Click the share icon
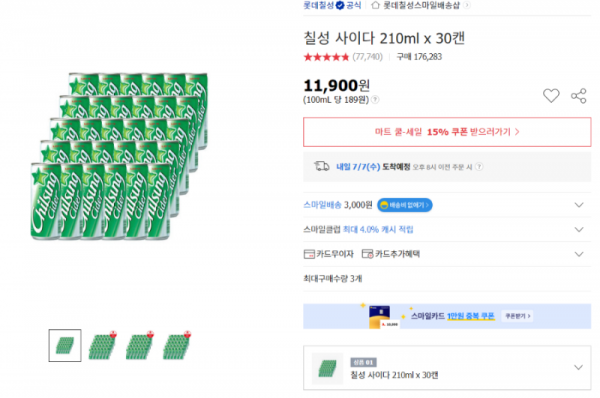 tap(579, 96)
